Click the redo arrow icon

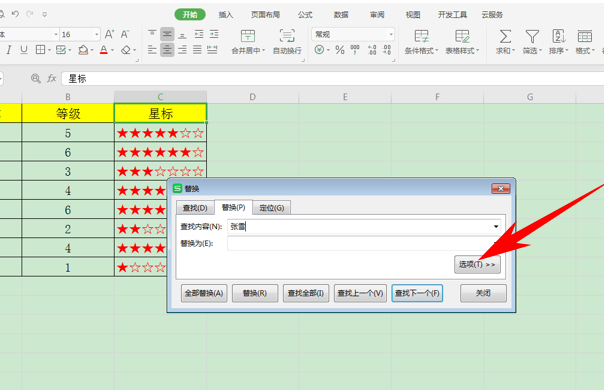pyautogui.click(x=30, y=14)
